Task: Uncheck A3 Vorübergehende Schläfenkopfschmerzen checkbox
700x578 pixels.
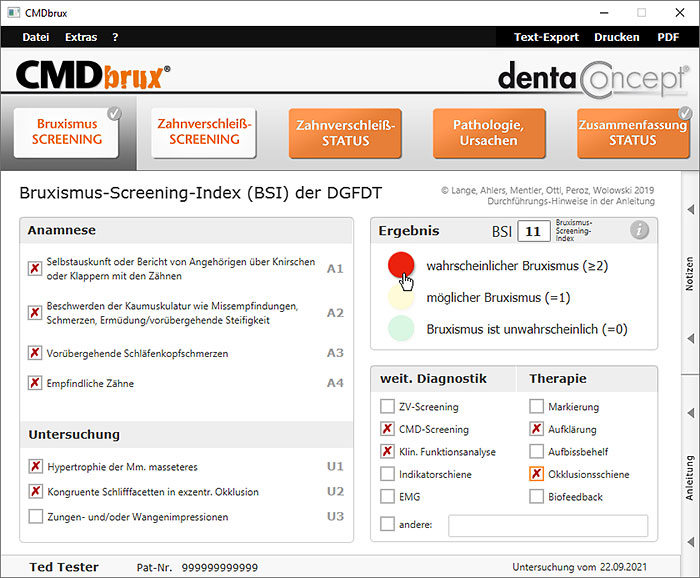Action: [x=35, y=353]
